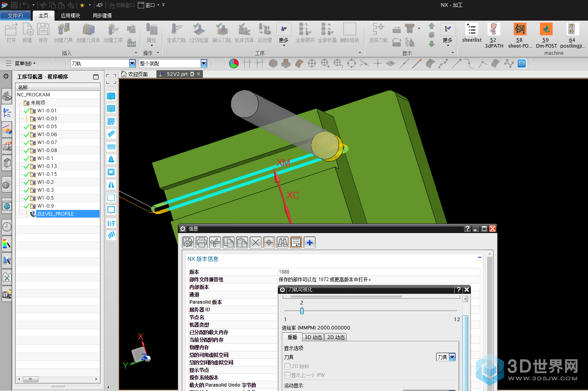This screenshot has width=588, height=391.
Task: Click the 创建几何体 icon in ribbon
Action: pyautogui.click(x=88, y=30)
